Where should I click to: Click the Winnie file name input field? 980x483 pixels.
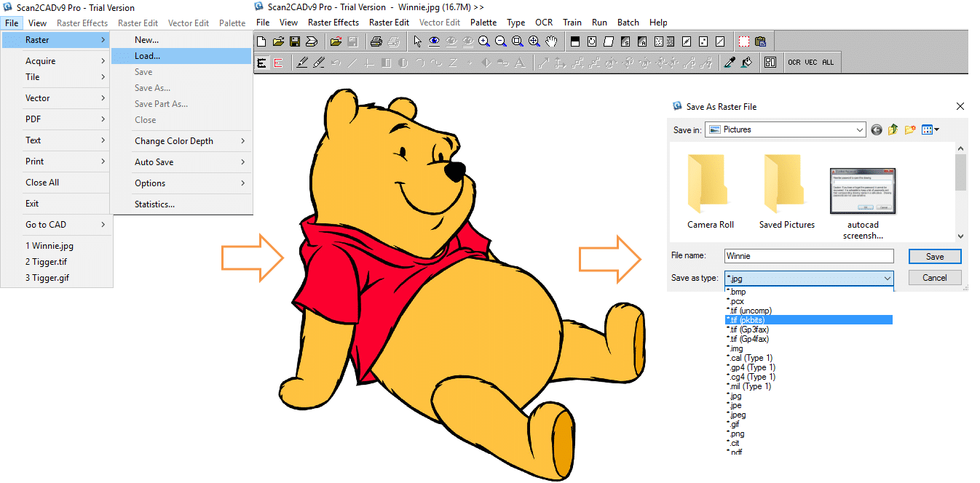tap(808, 256)
